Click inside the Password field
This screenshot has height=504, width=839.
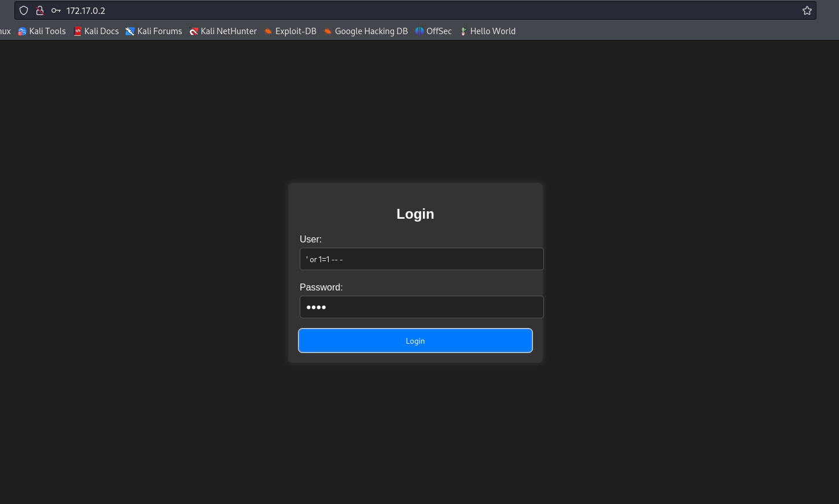[x=422, y=307]
